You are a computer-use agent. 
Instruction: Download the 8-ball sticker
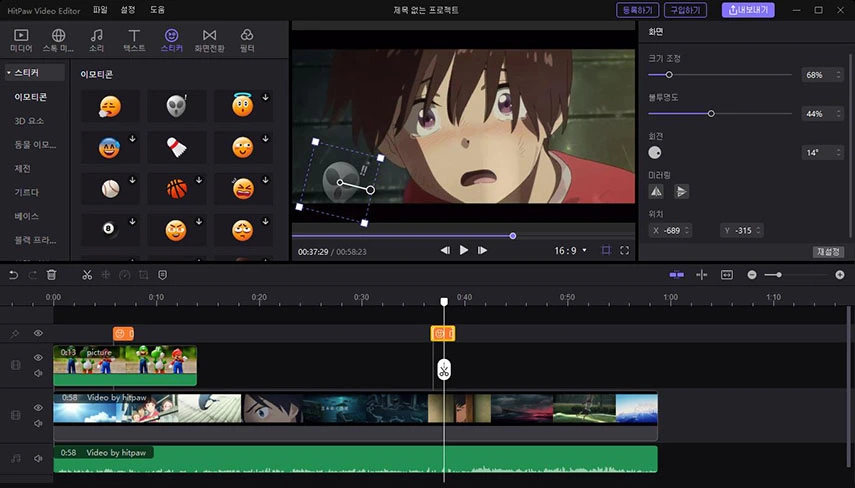[133, 221]
